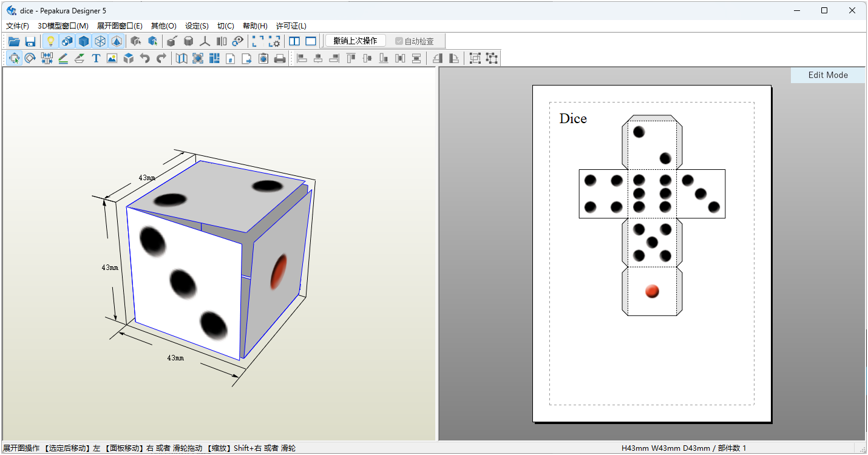Open the 其他(O) menu
868x455 pixels.
pyautogui.click(x=164, y=26)
